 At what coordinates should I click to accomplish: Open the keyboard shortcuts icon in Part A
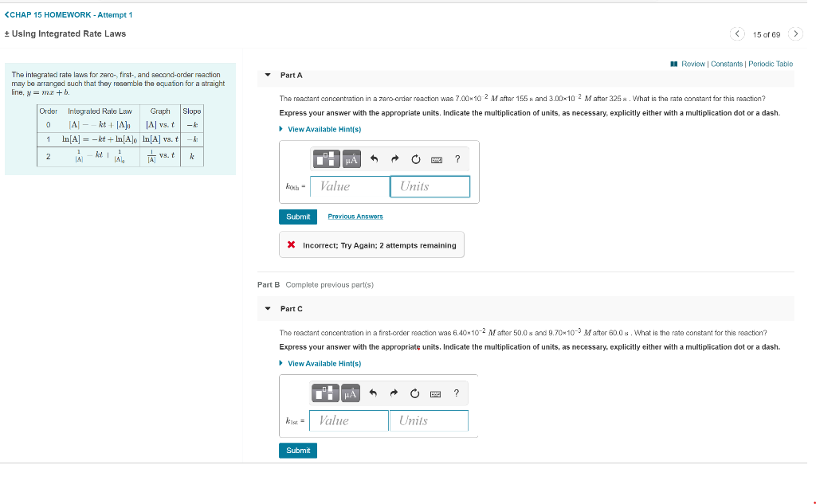point(436,158)
